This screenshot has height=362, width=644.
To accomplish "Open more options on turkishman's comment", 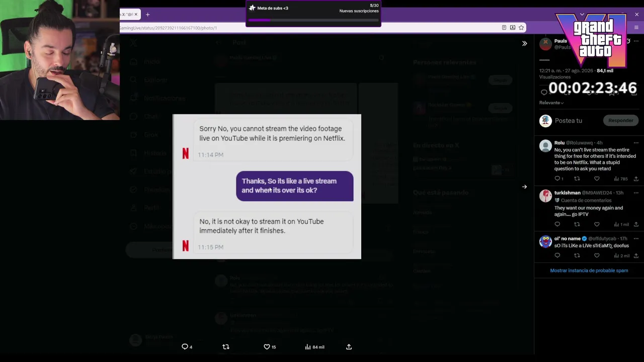I will 636,193.
